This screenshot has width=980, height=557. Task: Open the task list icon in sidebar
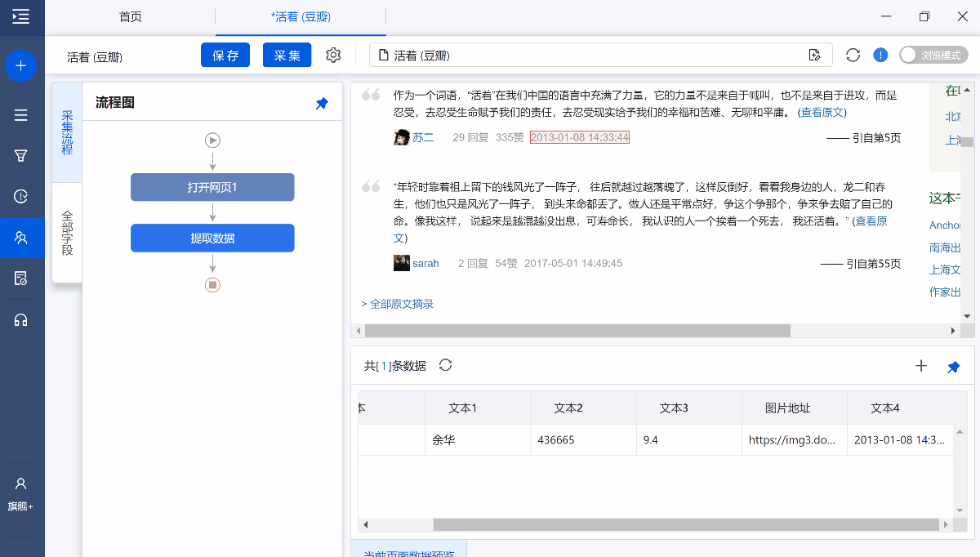pyautogui.click(x=21, y=115)
